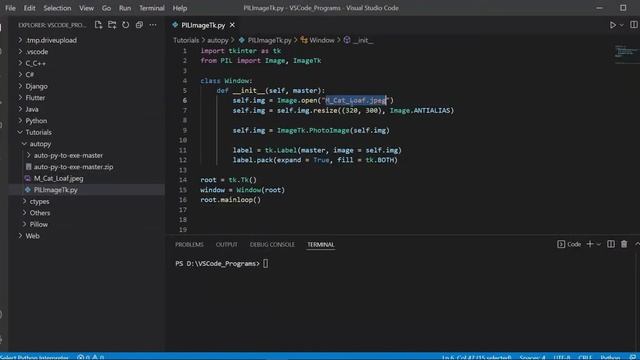640x360 pixels.
Task: Click the New Folder icon in Explorer header
Action: point(112,25)
